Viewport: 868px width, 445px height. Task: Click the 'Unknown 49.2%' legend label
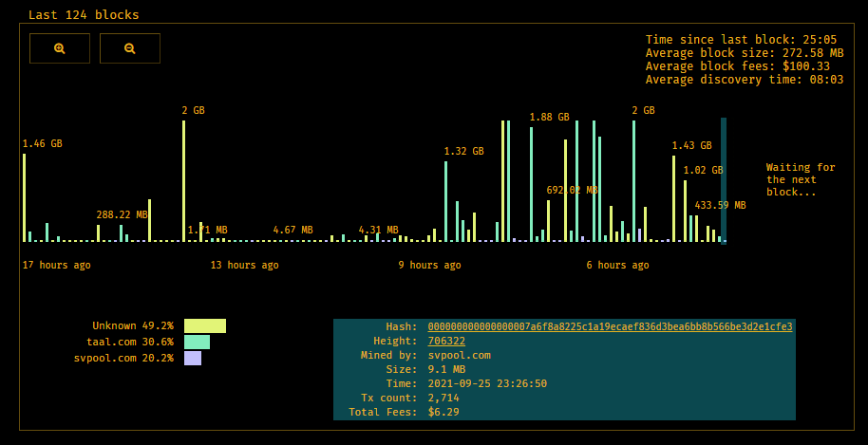pos(133,326)
